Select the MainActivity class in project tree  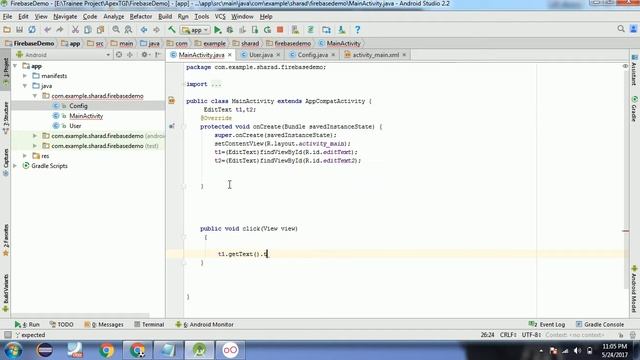pos(86,116)
